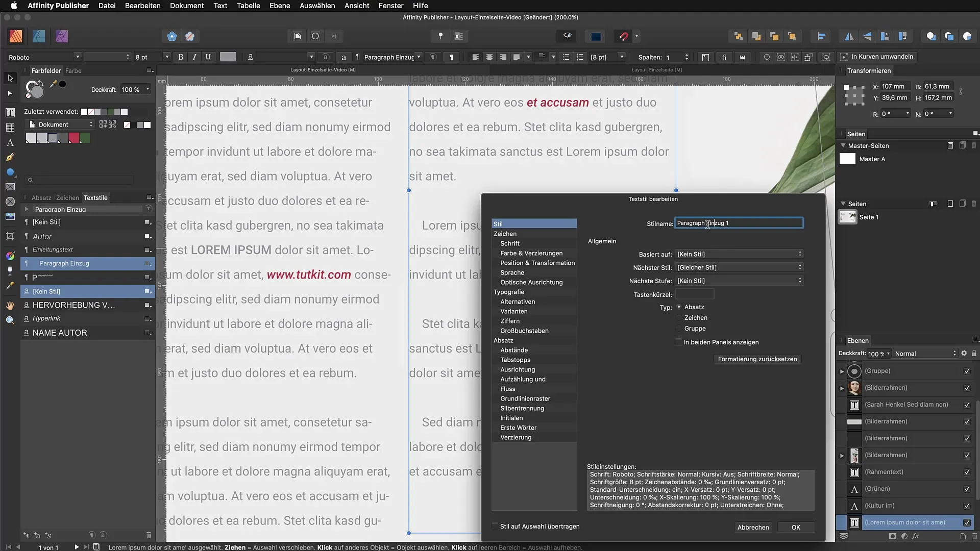Viewport: 980px width, 551px height.
Task: Open the Tabelle menu
Action: click(x=248, y=6)
